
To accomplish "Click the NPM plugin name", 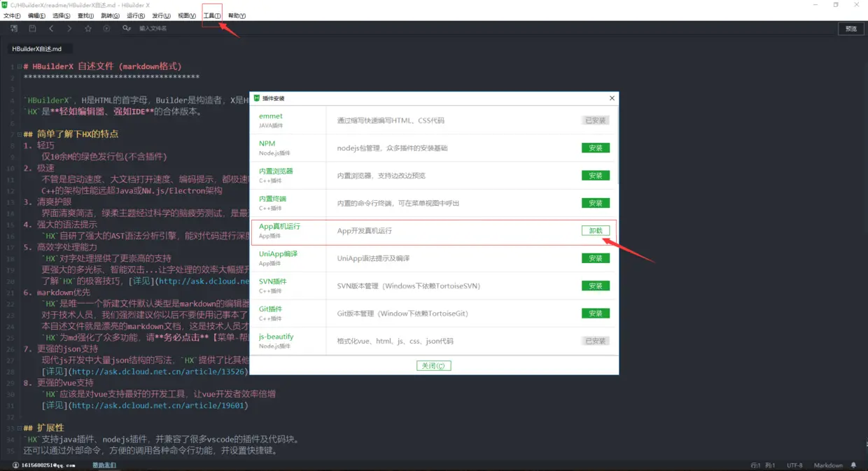I will (267, 143).
